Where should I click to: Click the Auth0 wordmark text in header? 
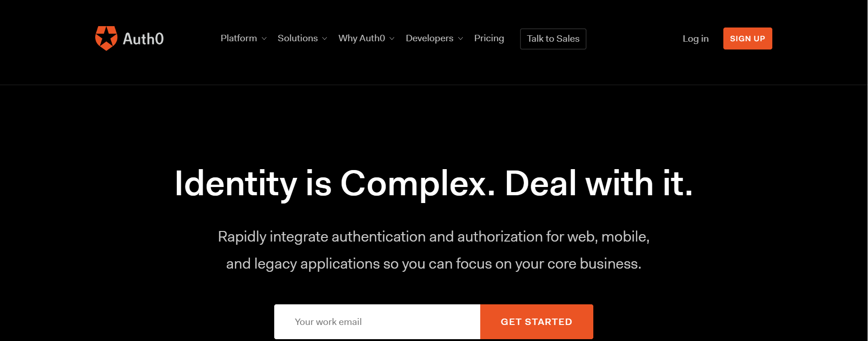coord(143,39)
